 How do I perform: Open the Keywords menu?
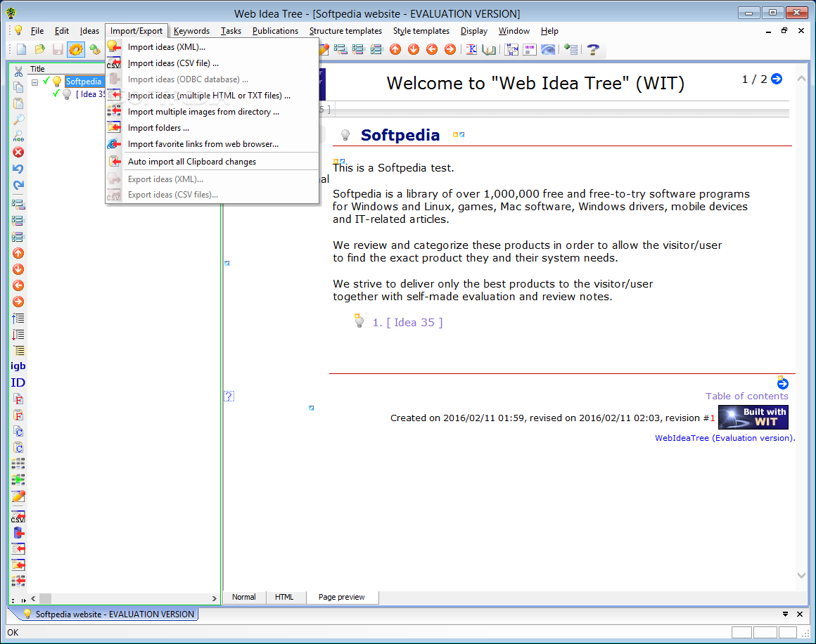tap(191, 31)
